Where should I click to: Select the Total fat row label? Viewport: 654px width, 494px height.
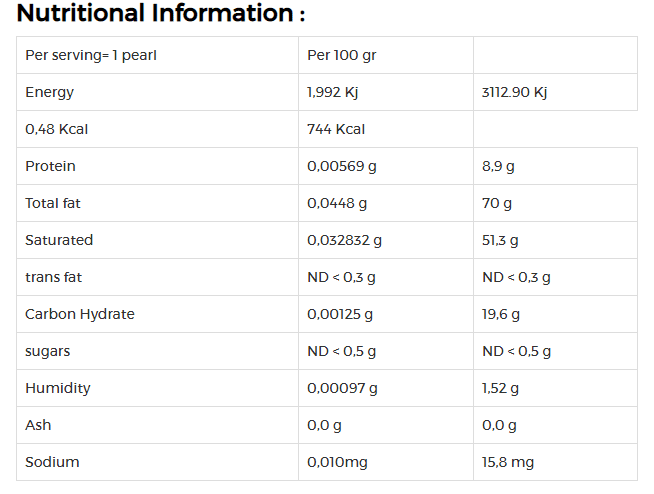pyautogui.click(x=53, y=203)
